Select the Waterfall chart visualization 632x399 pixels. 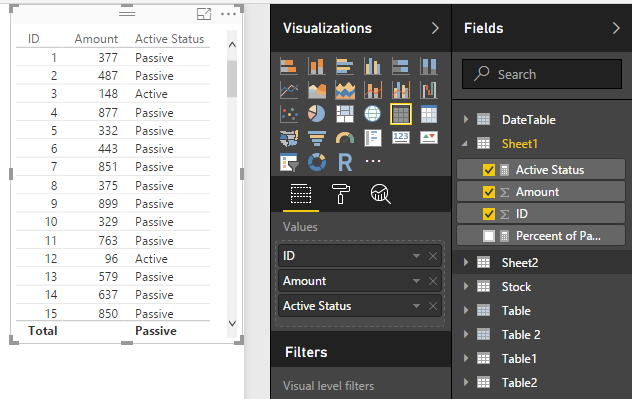tap(428, 91)
